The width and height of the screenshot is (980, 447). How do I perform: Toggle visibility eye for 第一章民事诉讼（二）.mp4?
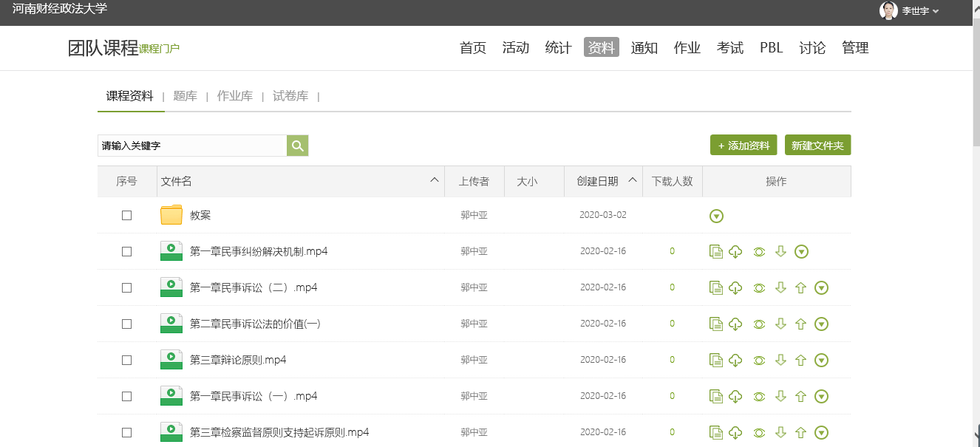click(758, 288)
